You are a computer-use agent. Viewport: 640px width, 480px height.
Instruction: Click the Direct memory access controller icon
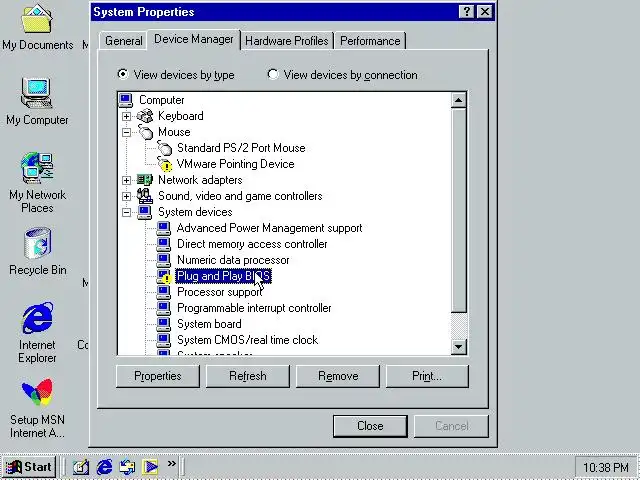pos(164,244)
